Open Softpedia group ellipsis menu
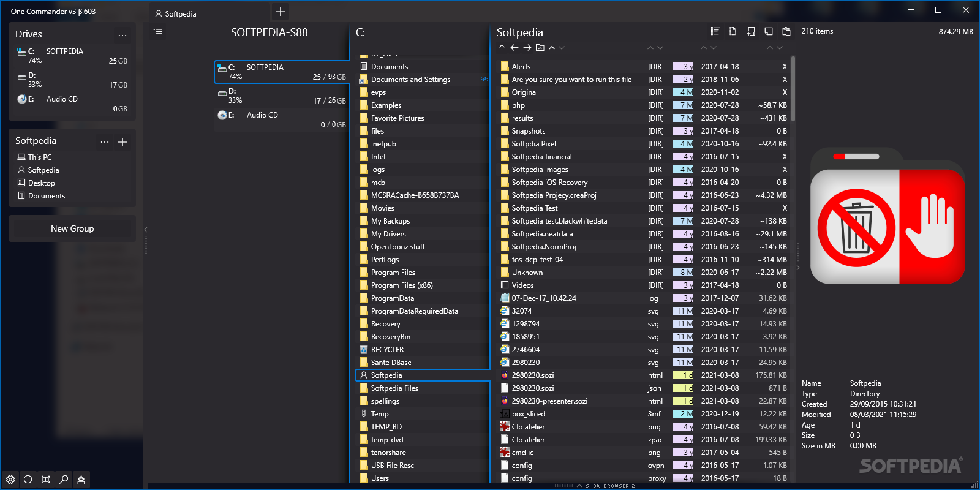 click(x=105, y=141)
